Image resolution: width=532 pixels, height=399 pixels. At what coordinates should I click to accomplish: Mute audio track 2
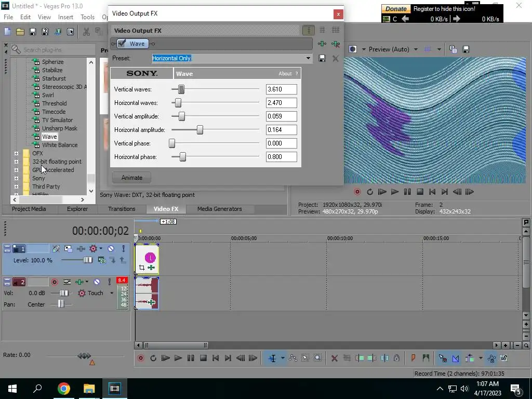point(97,282)
